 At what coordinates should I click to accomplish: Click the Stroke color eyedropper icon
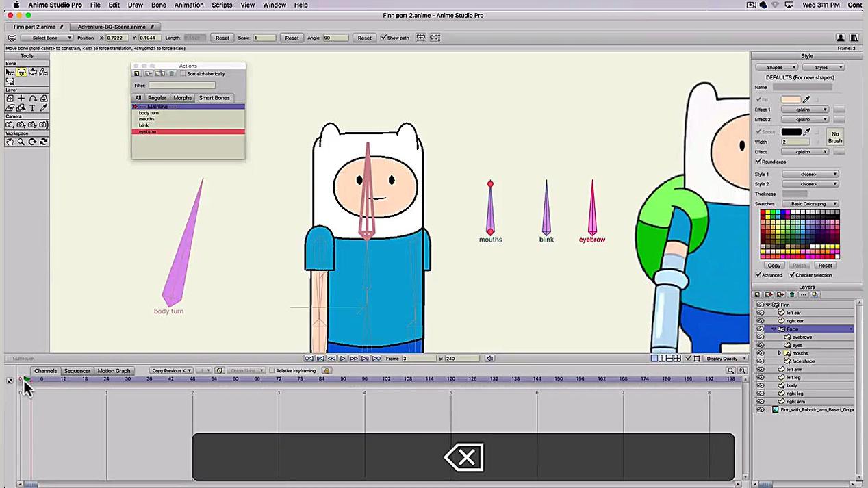806,131
